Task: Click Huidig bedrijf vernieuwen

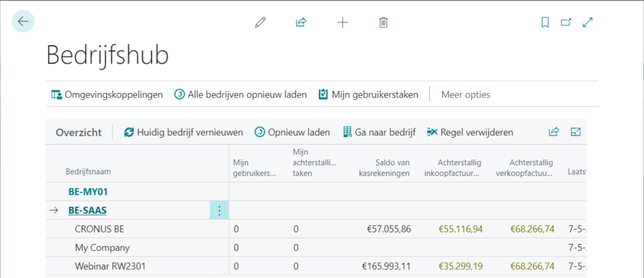Action: coord(184,132)
